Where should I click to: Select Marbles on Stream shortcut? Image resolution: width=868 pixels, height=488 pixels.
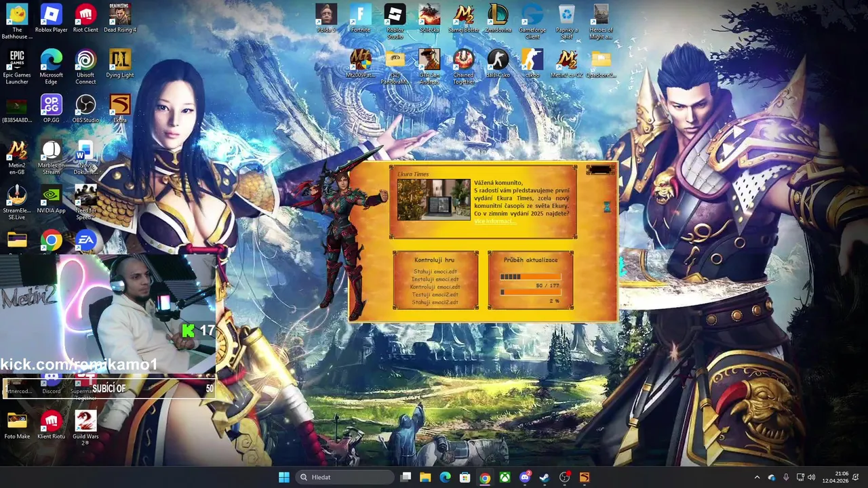point(51,157)
